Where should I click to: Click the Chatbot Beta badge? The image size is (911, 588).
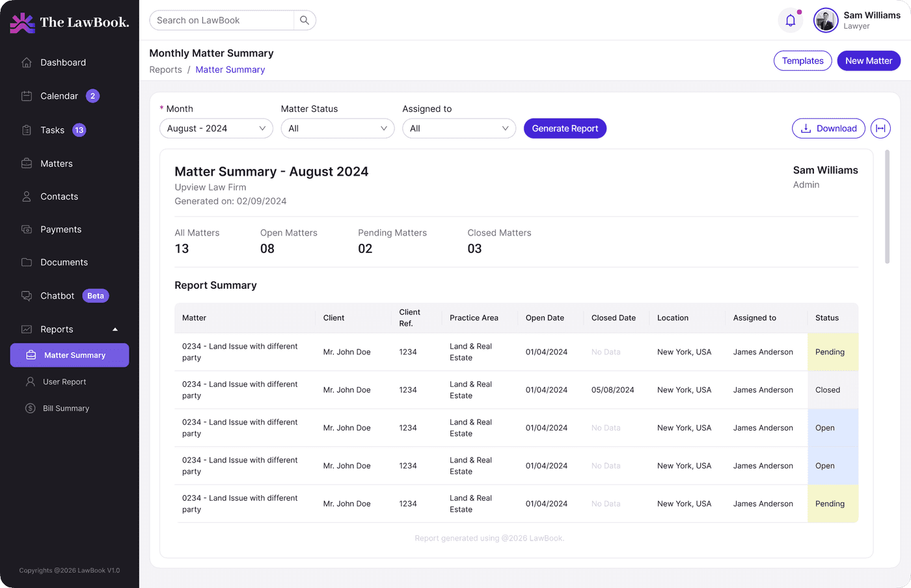pyautogui.click(x=96, y=296)
